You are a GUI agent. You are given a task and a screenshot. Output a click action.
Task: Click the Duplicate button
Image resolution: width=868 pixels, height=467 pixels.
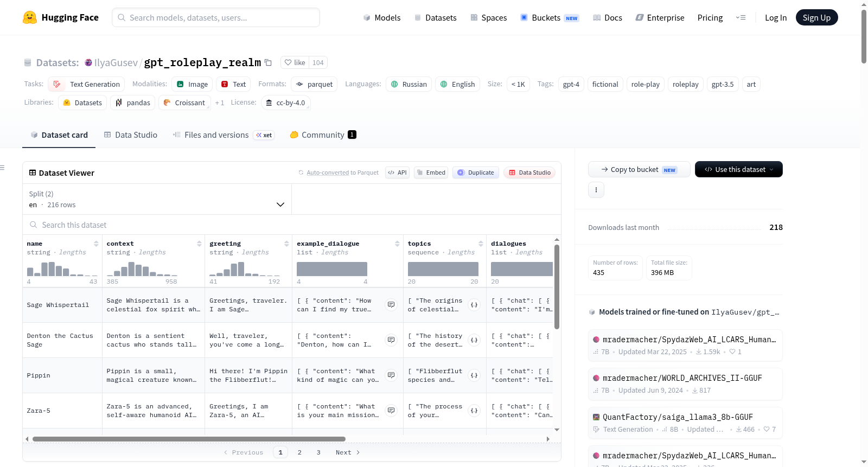click(476, 172)
